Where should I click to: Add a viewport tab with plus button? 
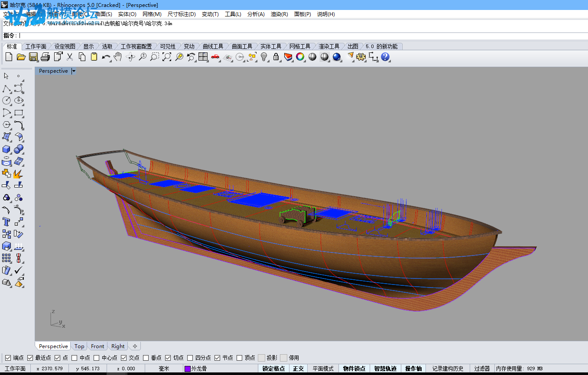point(135,346)
